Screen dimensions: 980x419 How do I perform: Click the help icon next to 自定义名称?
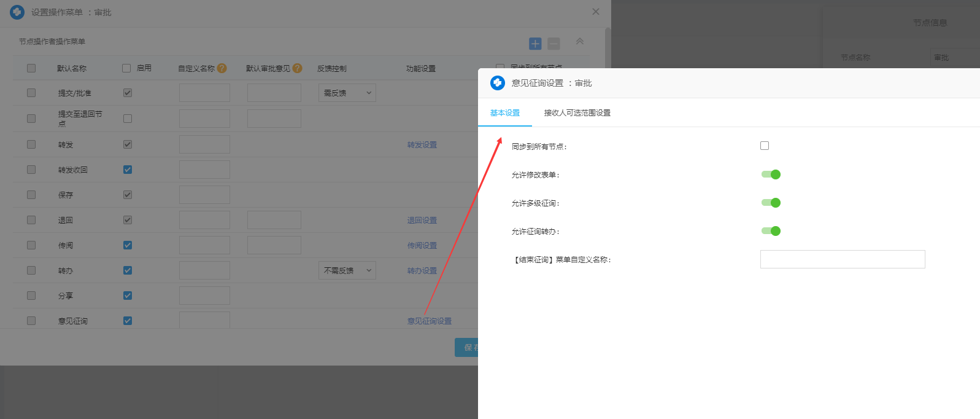click(222, 68)
